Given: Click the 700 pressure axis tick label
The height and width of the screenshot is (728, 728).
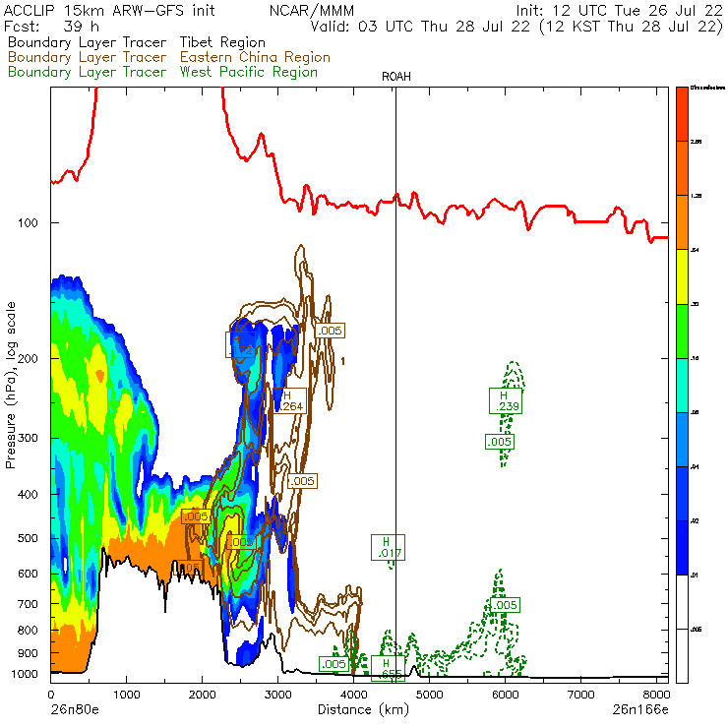Looking at the screenshot, I should (x=28, y=604).
